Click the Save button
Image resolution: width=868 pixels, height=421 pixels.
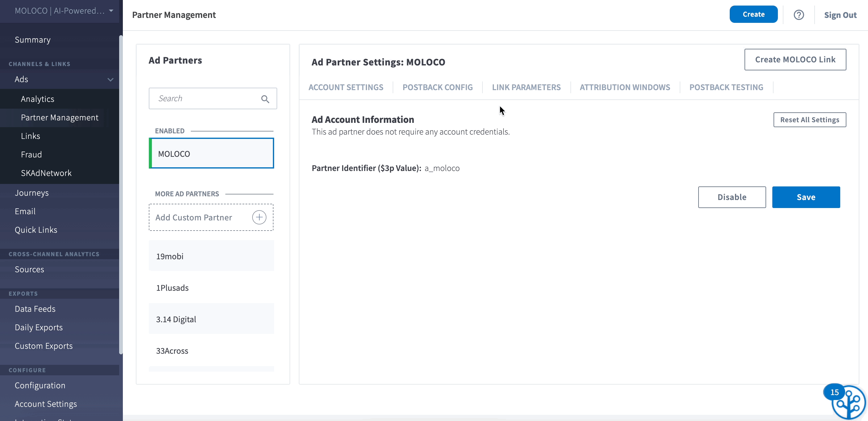(x=806, y=197)
